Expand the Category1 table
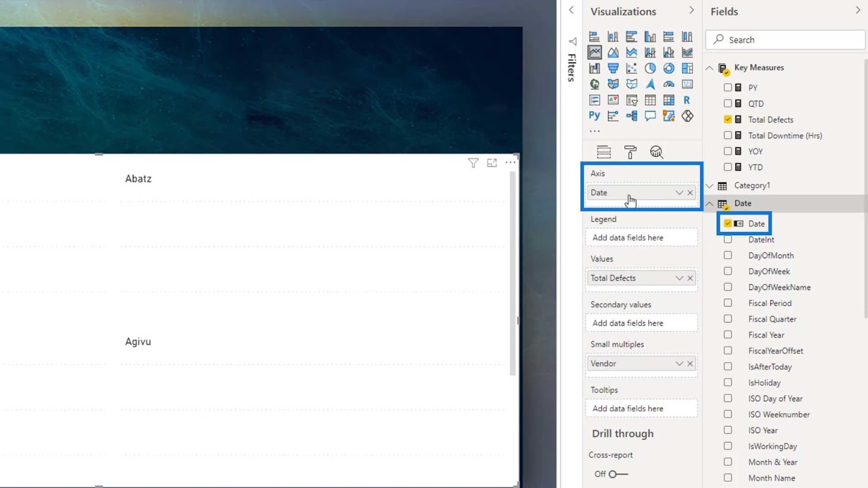Image resolution: width=868 pixels, height=488 pixels. 710,185
